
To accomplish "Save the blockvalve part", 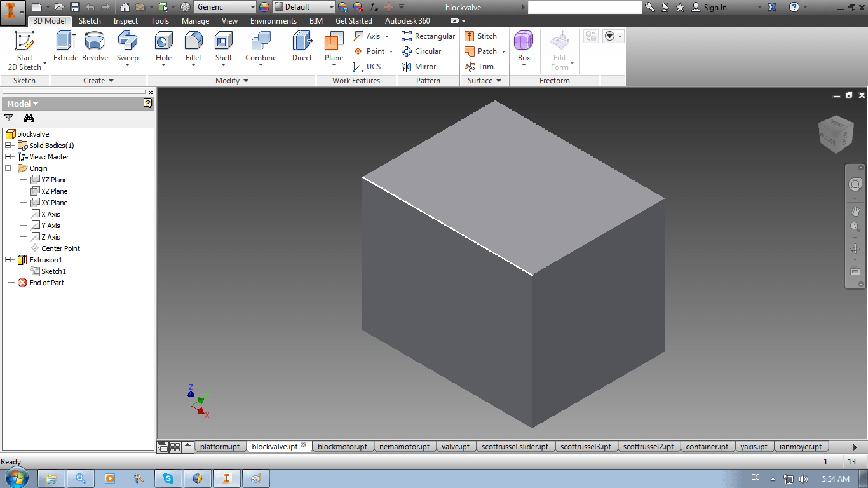I will click(x=75, y=7).
